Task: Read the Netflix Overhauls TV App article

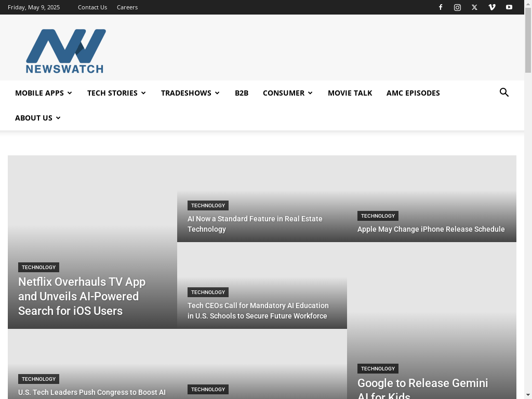Action: 82,296
